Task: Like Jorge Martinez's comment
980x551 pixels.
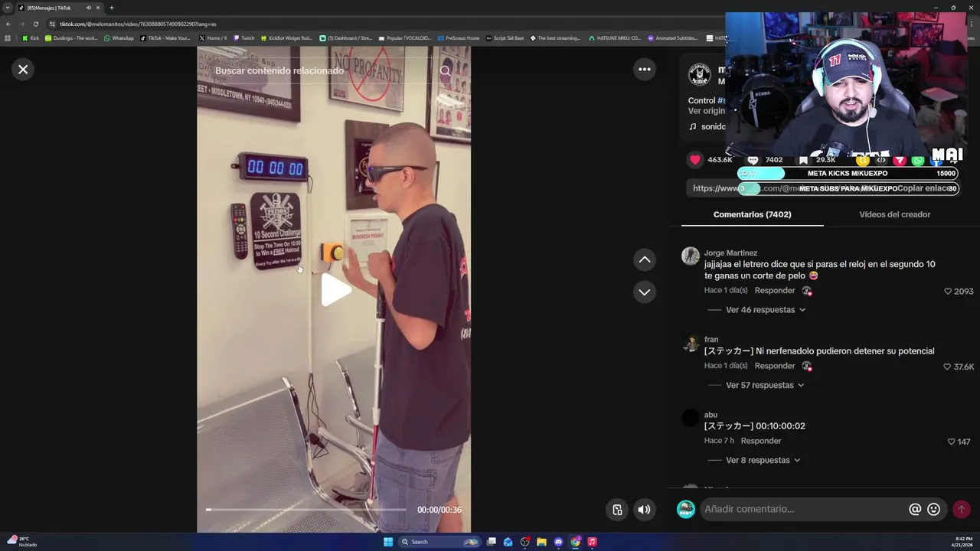Action: tap(948, 292)
